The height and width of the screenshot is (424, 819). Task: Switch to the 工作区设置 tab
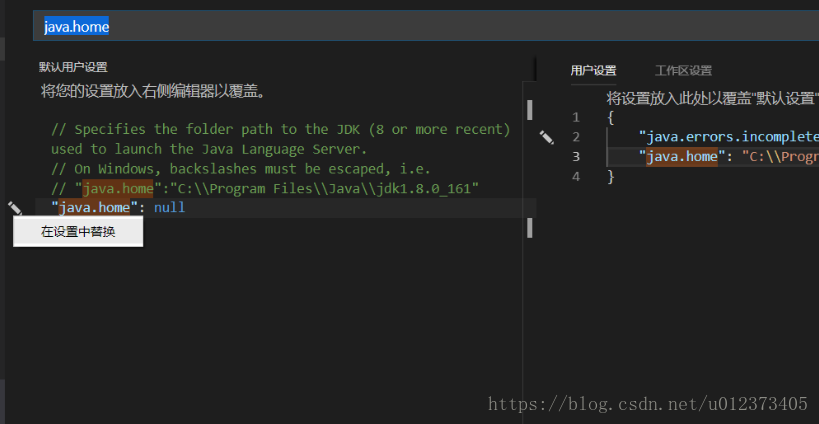[x=683, y=70]
